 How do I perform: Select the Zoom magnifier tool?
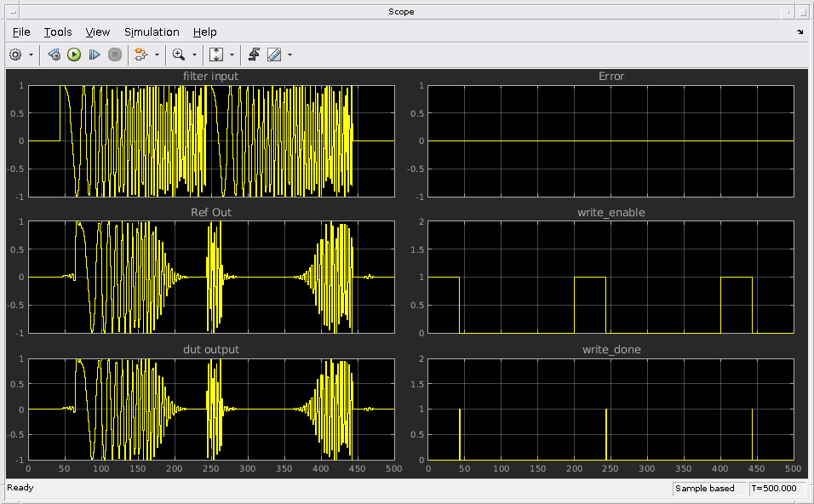click(x=178, y=54)
